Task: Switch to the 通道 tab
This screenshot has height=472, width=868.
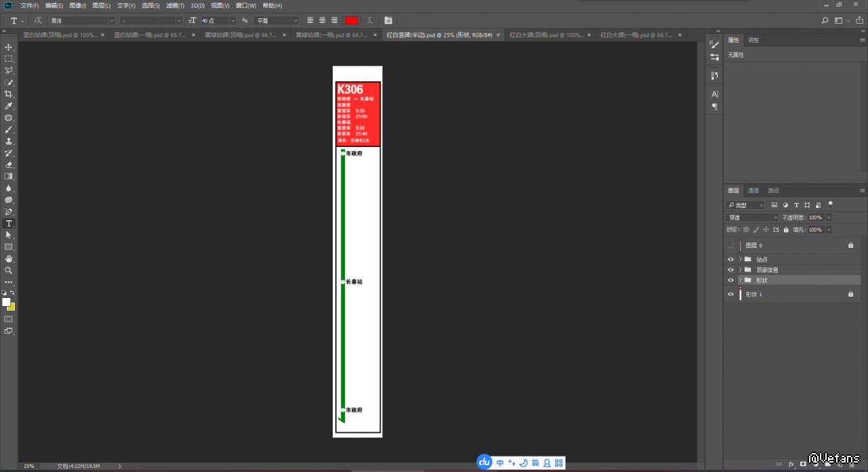Action: tap(753, 191)
